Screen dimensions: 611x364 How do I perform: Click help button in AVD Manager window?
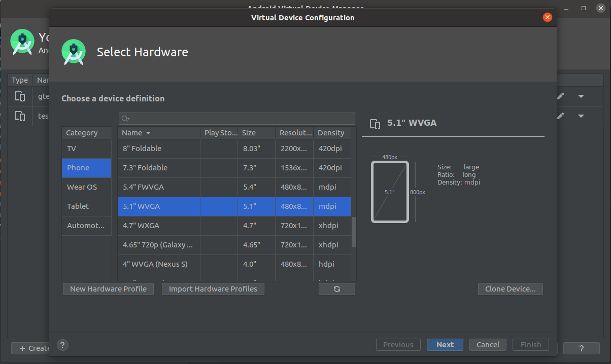tap(582, 348)
